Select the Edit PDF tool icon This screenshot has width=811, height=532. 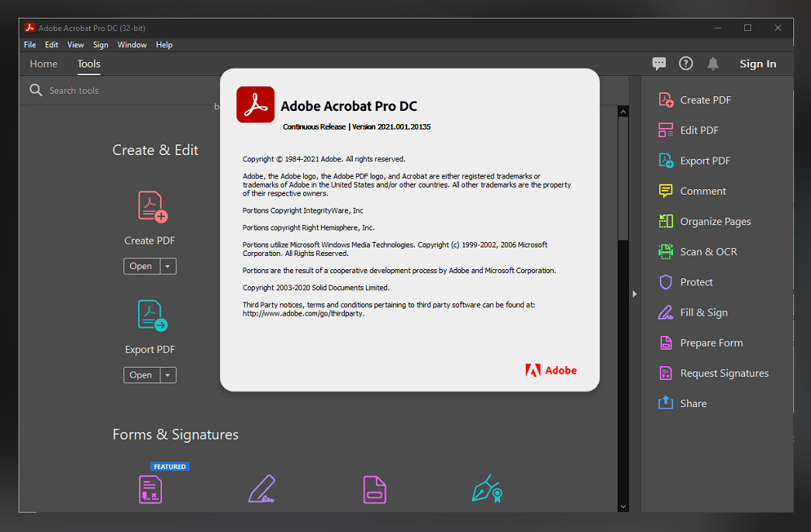tap(665, 130)
